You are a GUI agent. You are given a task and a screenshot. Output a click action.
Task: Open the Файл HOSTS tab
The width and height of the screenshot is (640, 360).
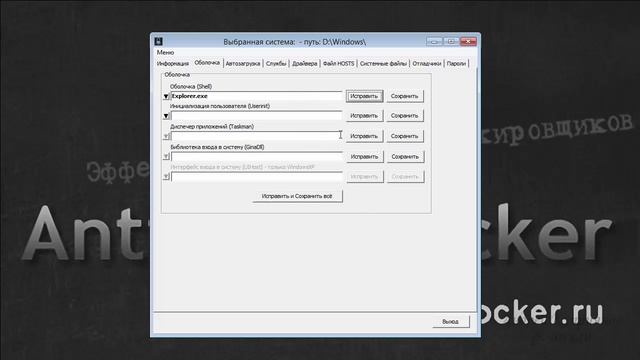(338, 64)
